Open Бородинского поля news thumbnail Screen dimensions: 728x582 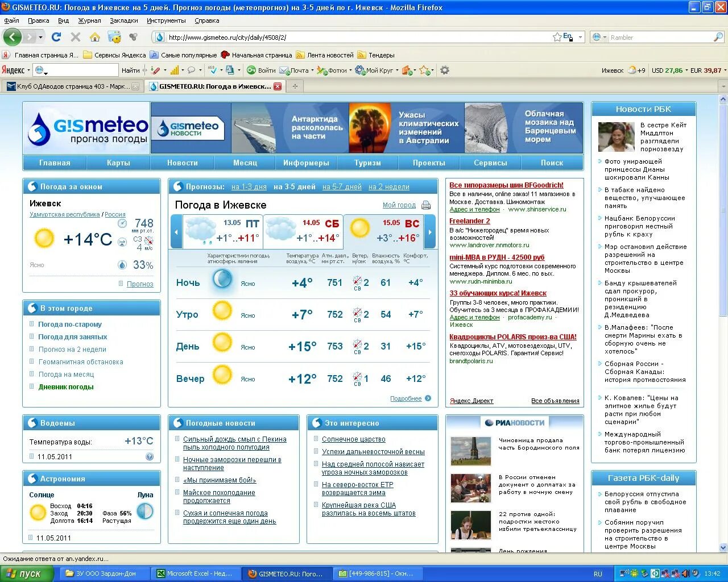click(x=470, y=451)
